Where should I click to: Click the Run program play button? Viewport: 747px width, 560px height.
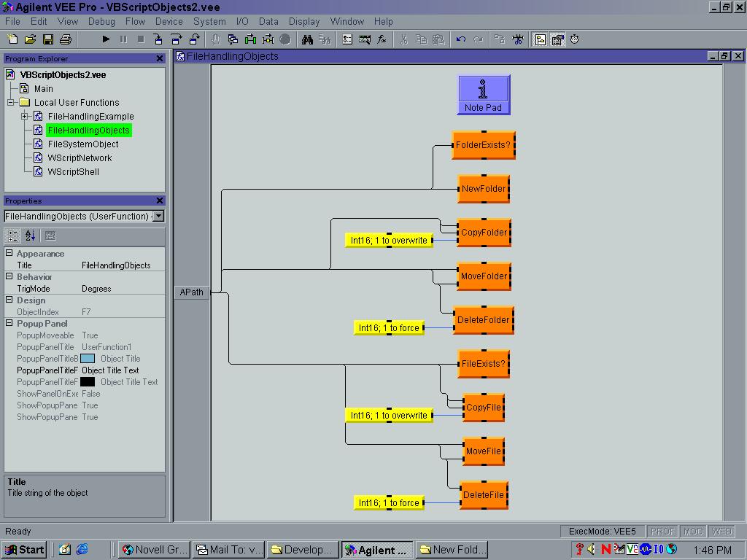pos(106,39)
